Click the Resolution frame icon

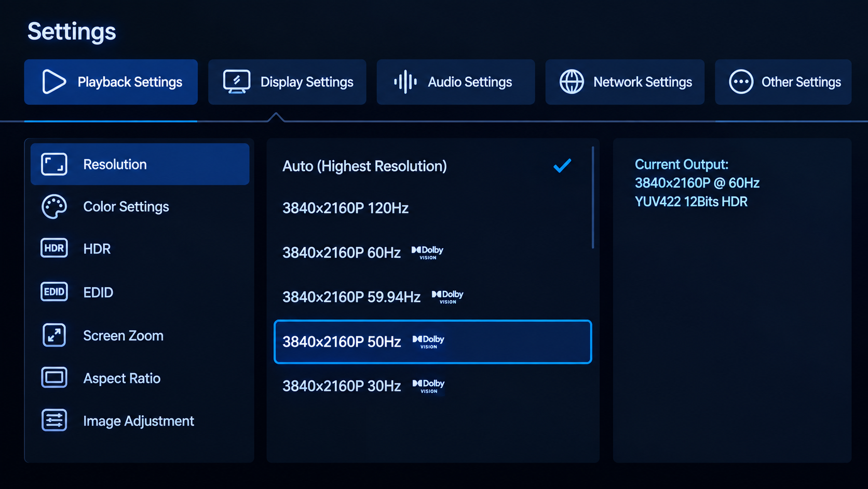click(x=54, y=164)
